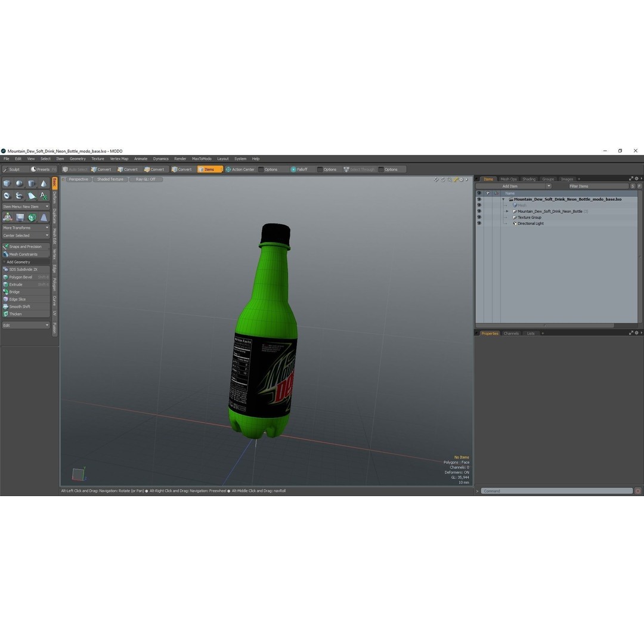Toggle visibility of the scene root item
This screenshot has width=644, height=644.
coord(479,199)
